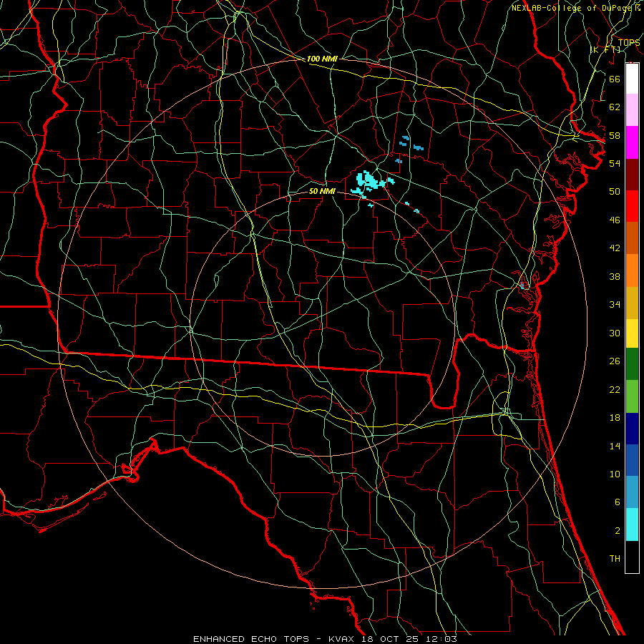The image size is (644, 644).
Task: Click the legend value "26"
Action: coord(615,361)
